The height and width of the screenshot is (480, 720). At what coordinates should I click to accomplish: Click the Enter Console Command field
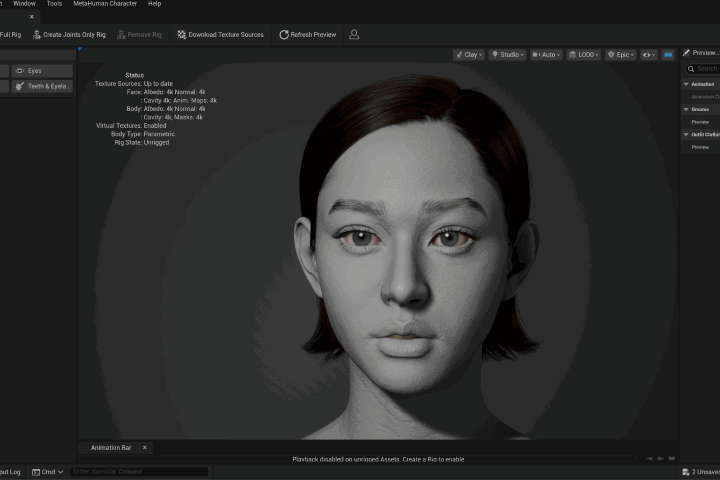pyautogui.click(x=139, y=472)
